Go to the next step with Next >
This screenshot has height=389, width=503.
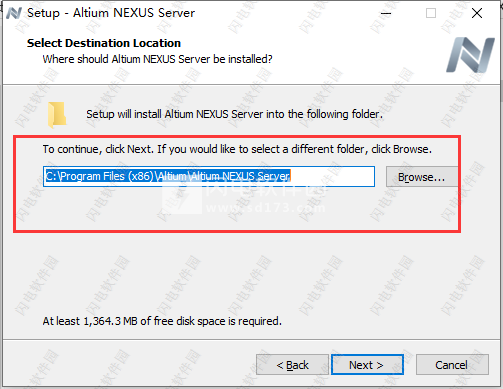tap(367, 365)
